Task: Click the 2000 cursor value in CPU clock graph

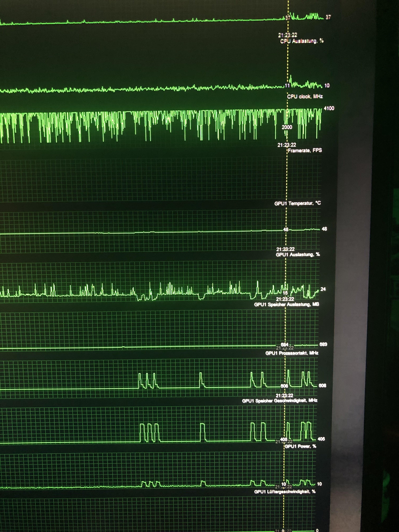Action: click(287, 127)
